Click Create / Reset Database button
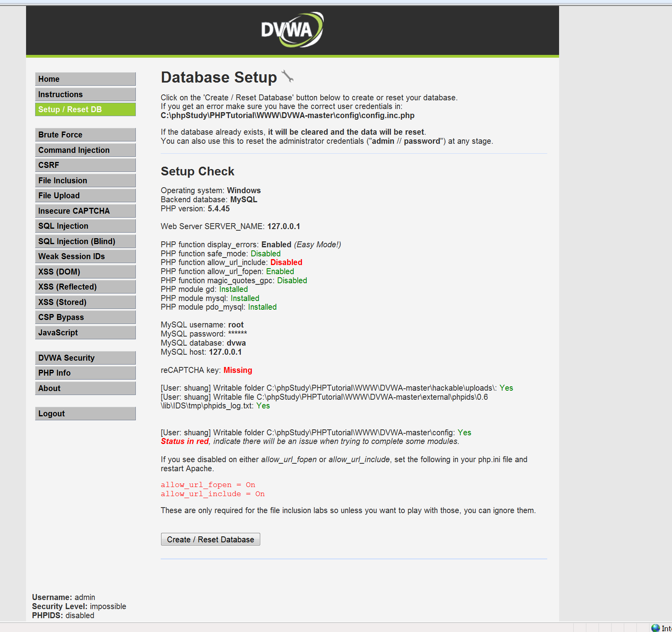 tap(210, 539)
